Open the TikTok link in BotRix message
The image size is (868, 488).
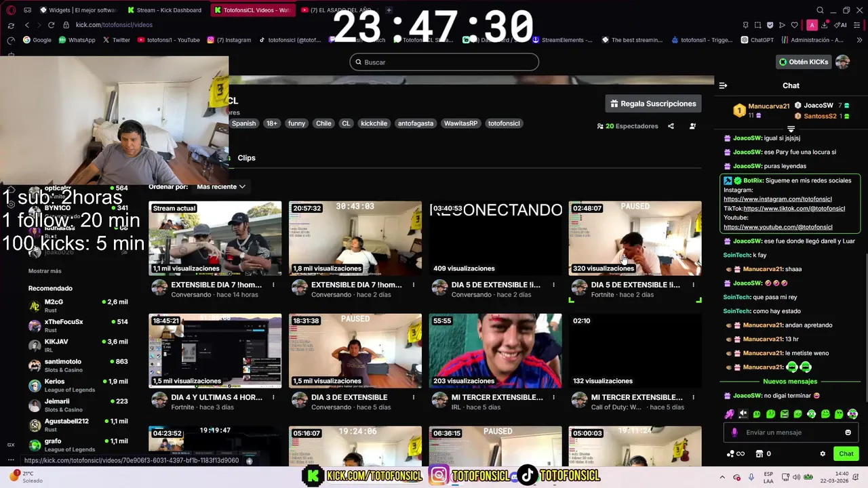(794, 209)
